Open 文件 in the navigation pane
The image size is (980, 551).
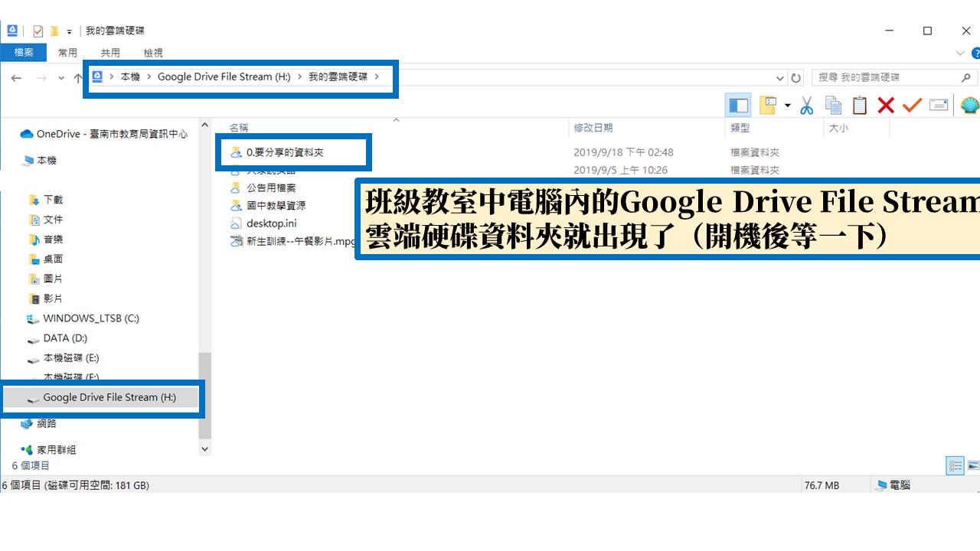46,220
